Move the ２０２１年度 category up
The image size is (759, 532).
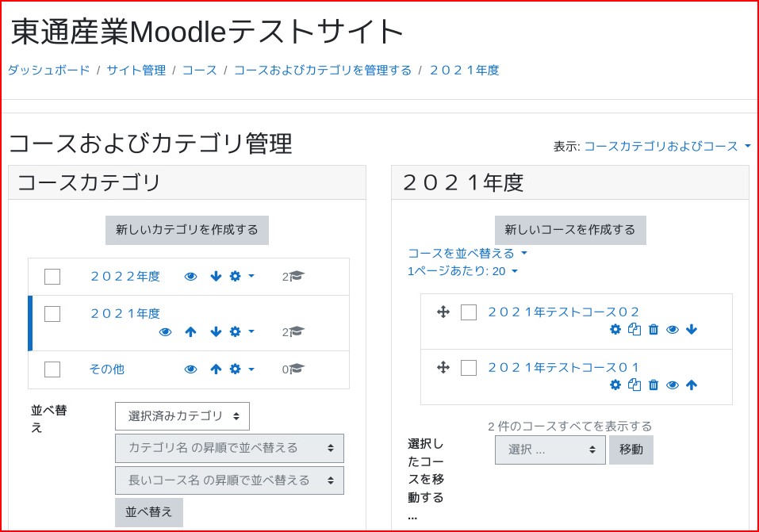[190, 332]
